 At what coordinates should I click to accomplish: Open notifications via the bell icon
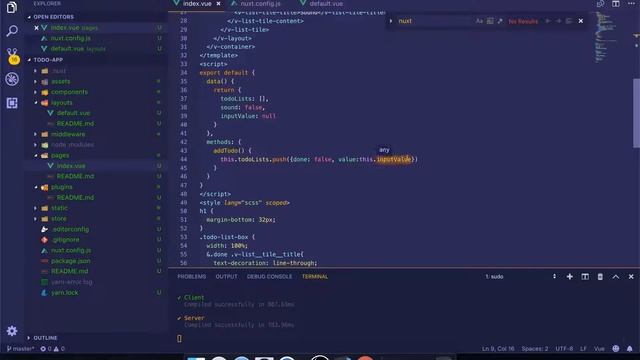click(x=629, y=349)
